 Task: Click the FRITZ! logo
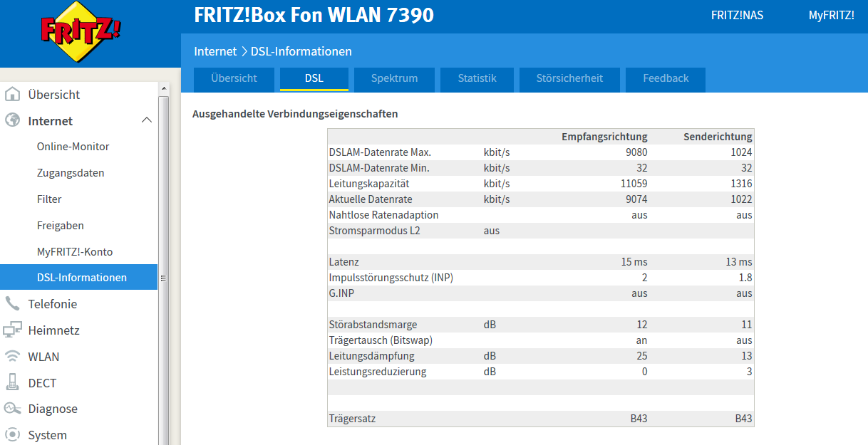[x=81, y=32]
